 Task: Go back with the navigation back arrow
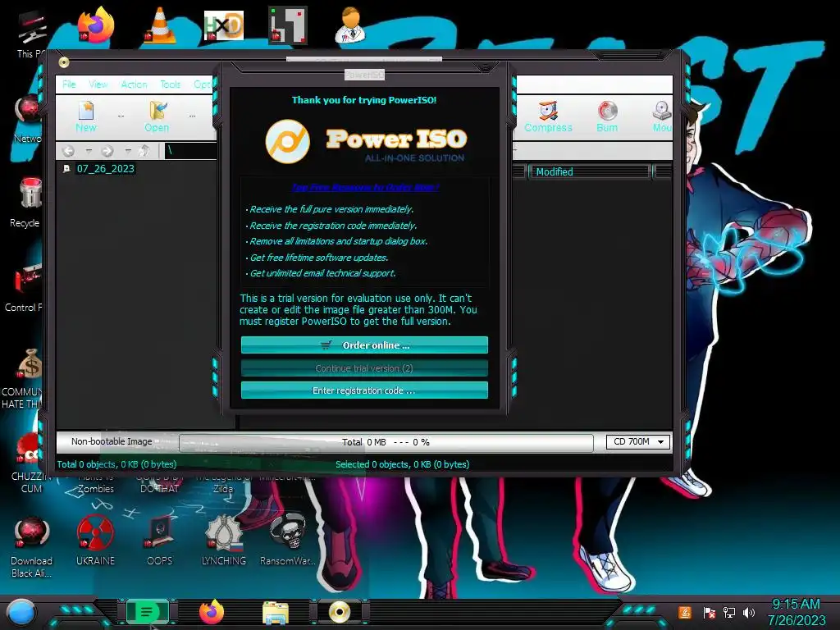click(x=68, y=151)
